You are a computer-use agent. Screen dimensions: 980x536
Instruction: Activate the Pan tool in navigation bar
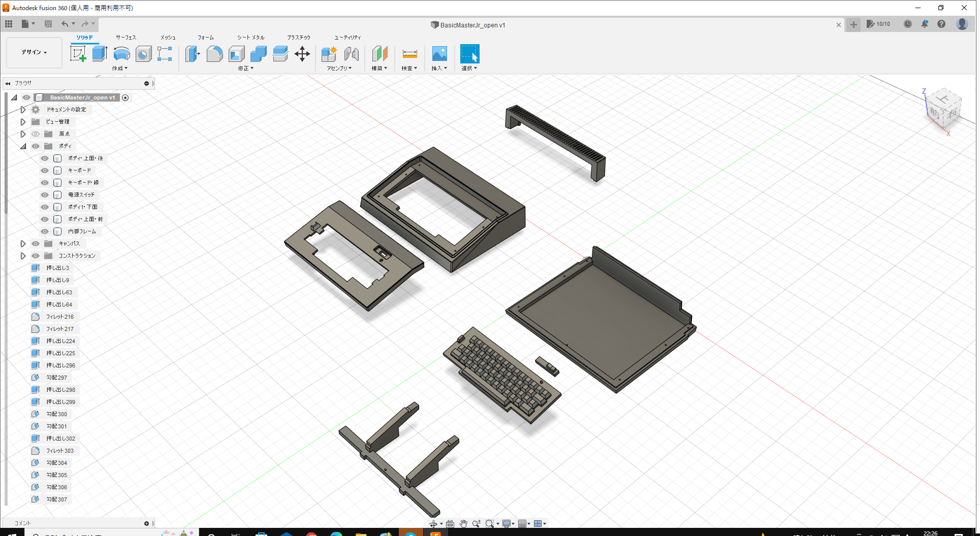(463, 523)
